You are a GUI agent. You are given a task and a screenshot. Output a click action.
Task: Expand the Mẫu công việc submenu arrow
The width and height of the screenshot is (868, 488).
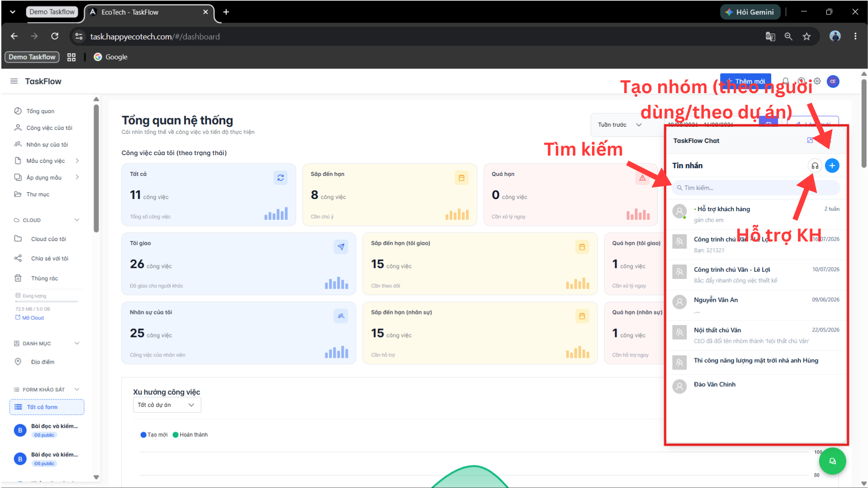pos(77,161)
